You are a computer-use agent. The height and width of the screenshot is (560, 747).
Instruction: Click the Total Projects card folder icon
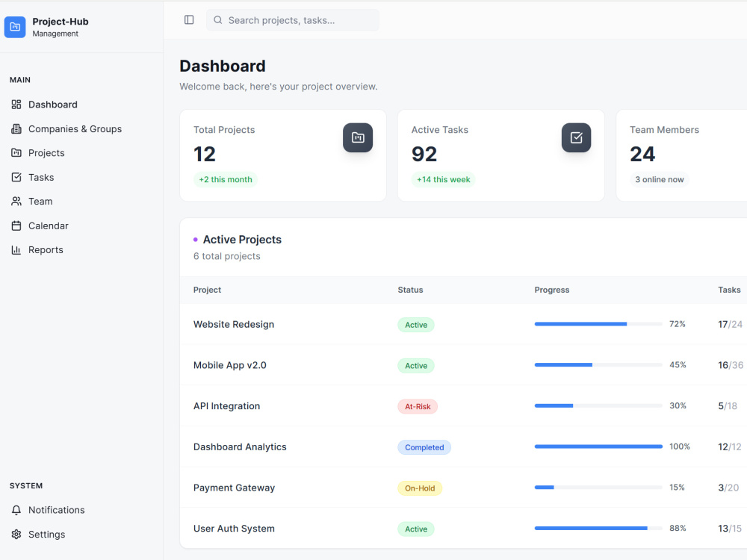(x=358, y=137)
